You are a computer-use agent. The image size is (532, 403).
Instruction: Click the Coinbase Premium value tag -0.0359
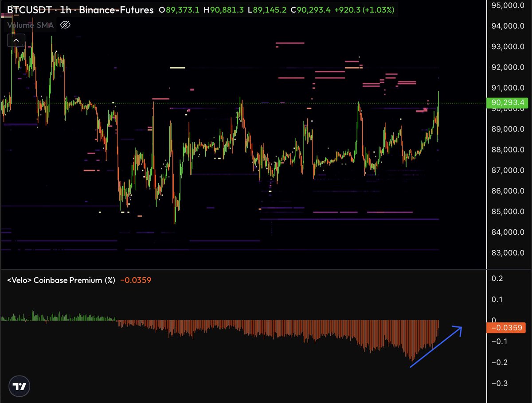[507, 329]
